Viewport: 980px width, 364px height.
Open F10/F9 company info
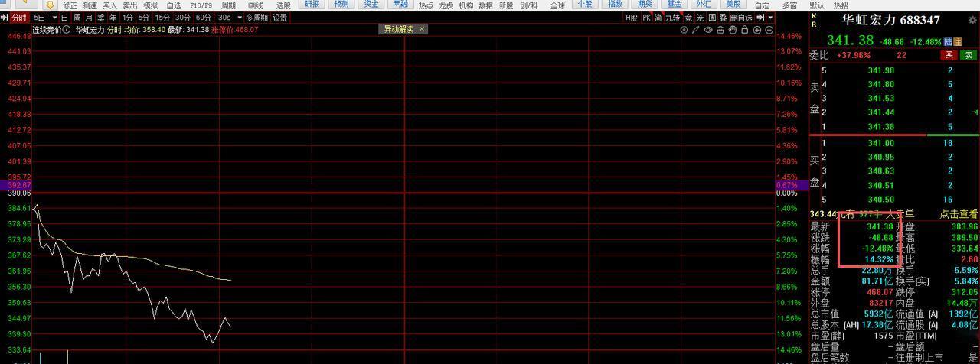[x=201, y=5]
